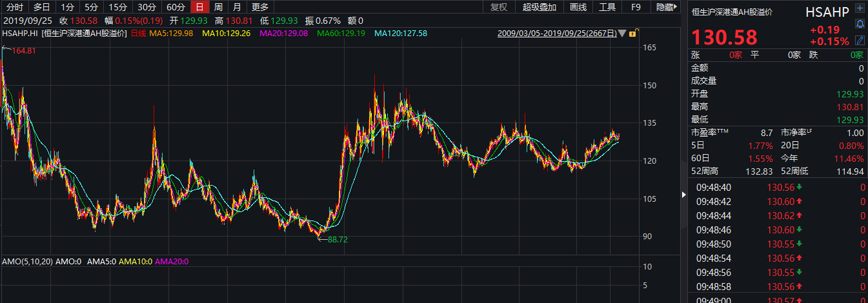The image size is (868, 303).
Task: Select the 5分 five-minute period
Action: point(92,7)
